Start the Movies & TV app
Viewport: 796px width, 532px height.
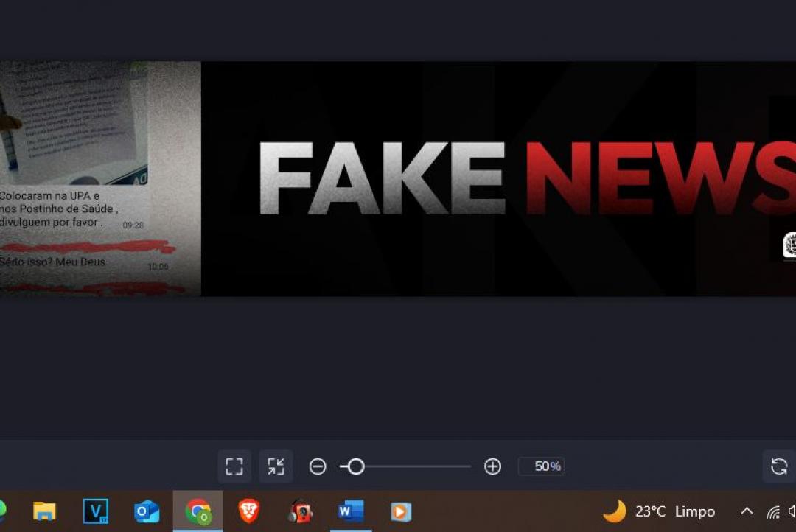click(400, 511)
